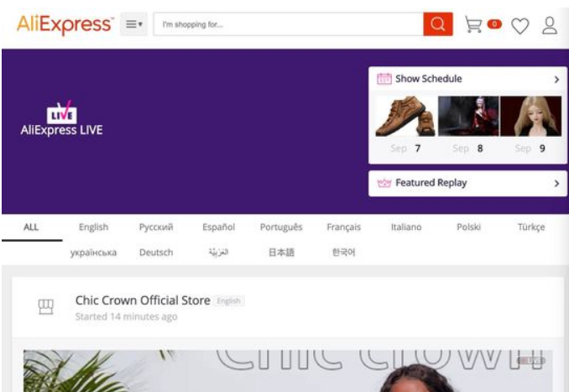The width and height of the screenshot is (569, 392).
Task: Open the shopping cart icon
Action: 473,24
